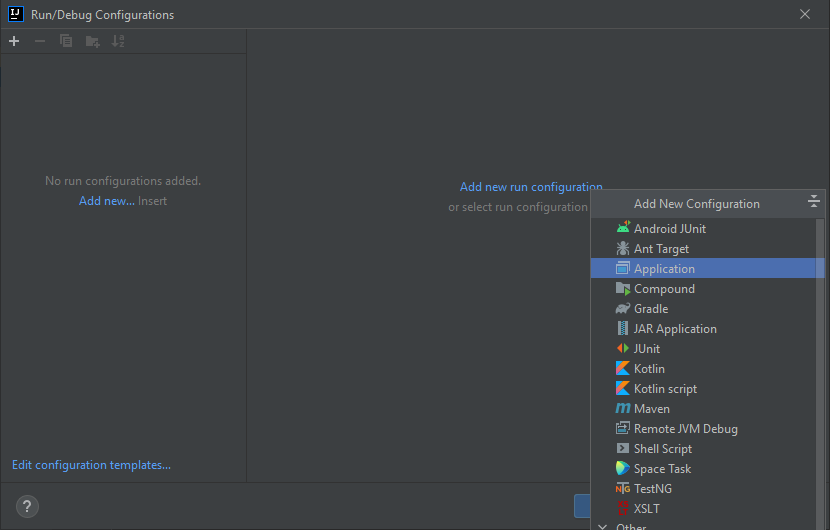The image size is (830, 530).
Task: Click the No run configurations added text
Action: (123, 181)
